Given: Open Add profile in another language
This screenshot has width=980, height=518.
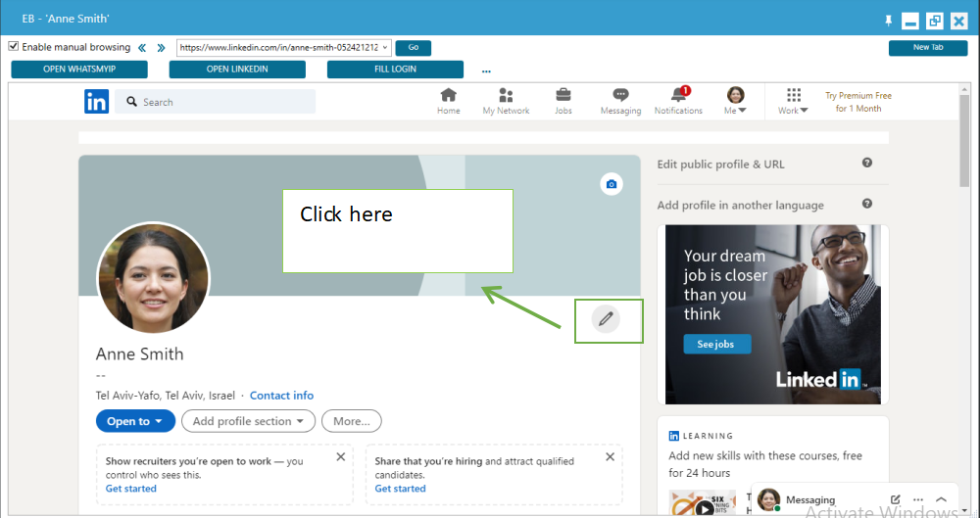Looking at the screenshot, I should pos(741,205).
